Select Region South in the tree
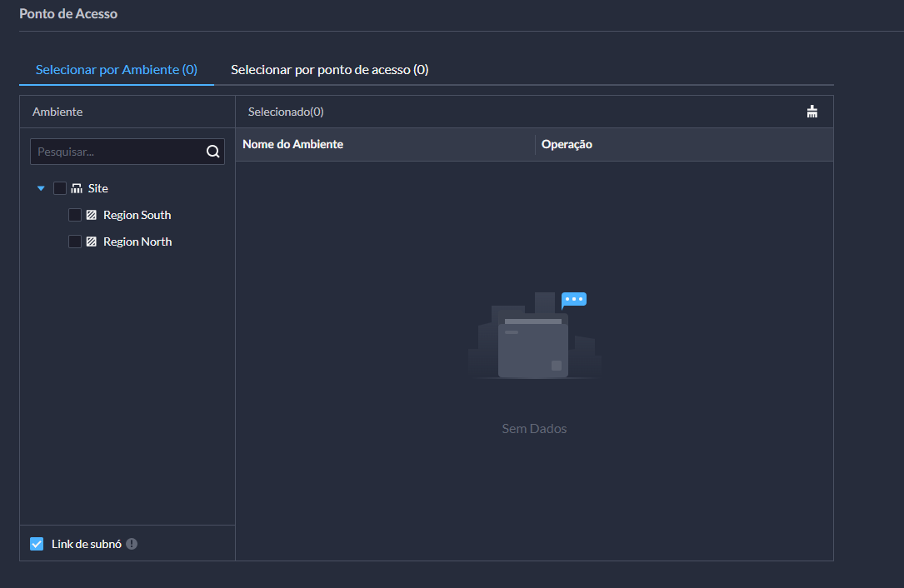The height and width of the screenshot is (588, 904). pyautogui.click(x=137, y=215)
